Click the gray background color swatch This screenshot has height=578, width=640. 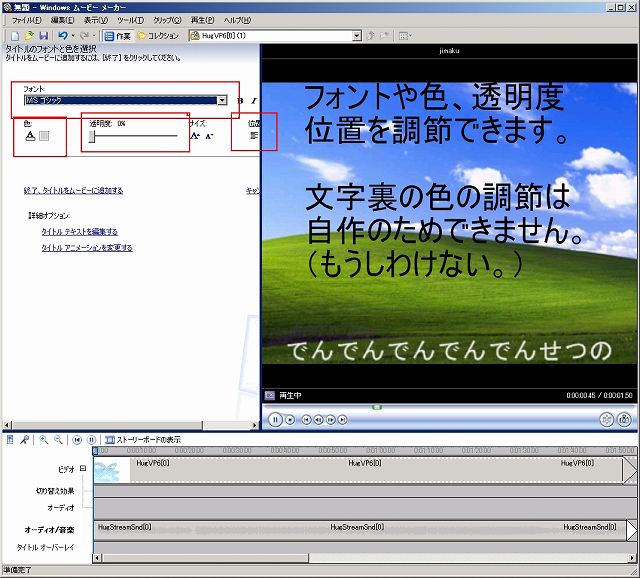point(44,136)
